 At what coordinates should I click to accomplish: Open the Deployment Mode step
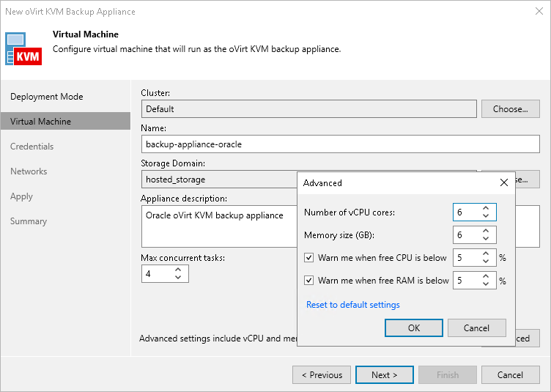[x=47, y=97]
